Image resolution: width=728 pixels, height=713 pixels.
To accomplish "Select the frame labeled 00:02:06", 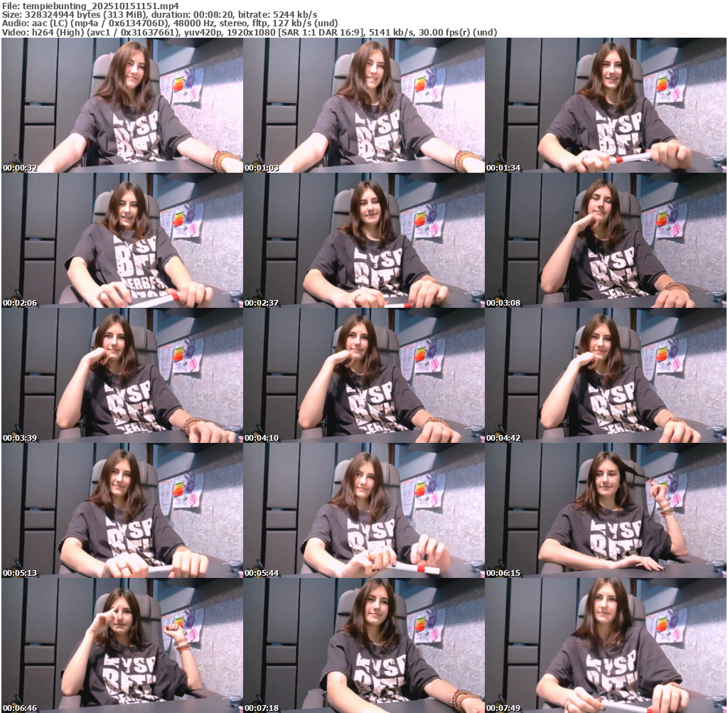I will click(122, 240).
